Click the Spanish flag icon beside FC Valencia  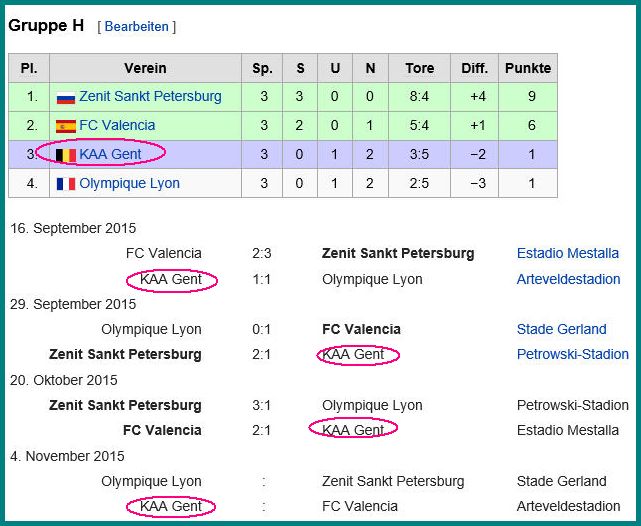pyautogui.click(x=66, y=126)
